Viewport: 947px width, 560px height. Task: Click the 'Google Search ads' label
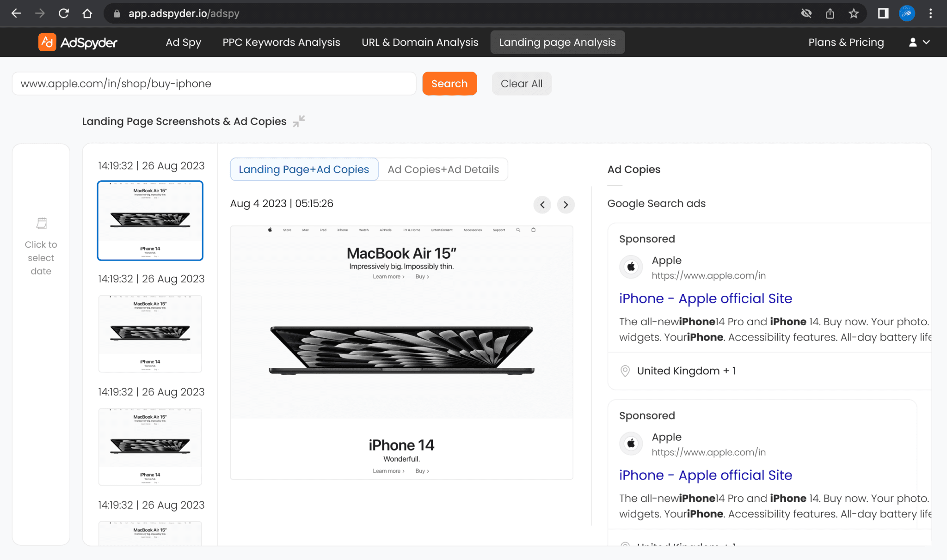(656, 203)
